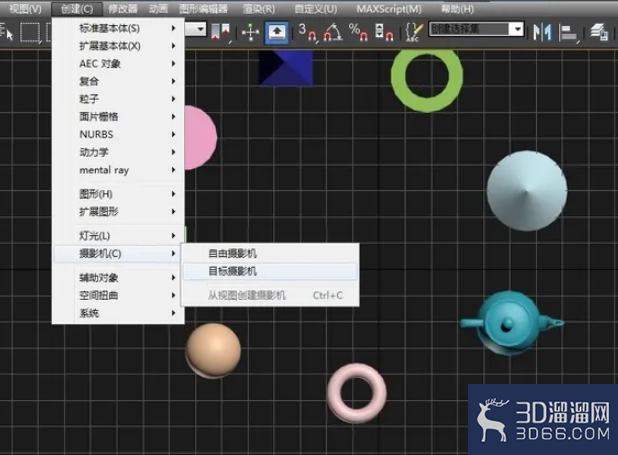This screenshot has width=618, height=455.
Task: Expand 灯光(L) submenu
Action: click(x=118, y=236)
